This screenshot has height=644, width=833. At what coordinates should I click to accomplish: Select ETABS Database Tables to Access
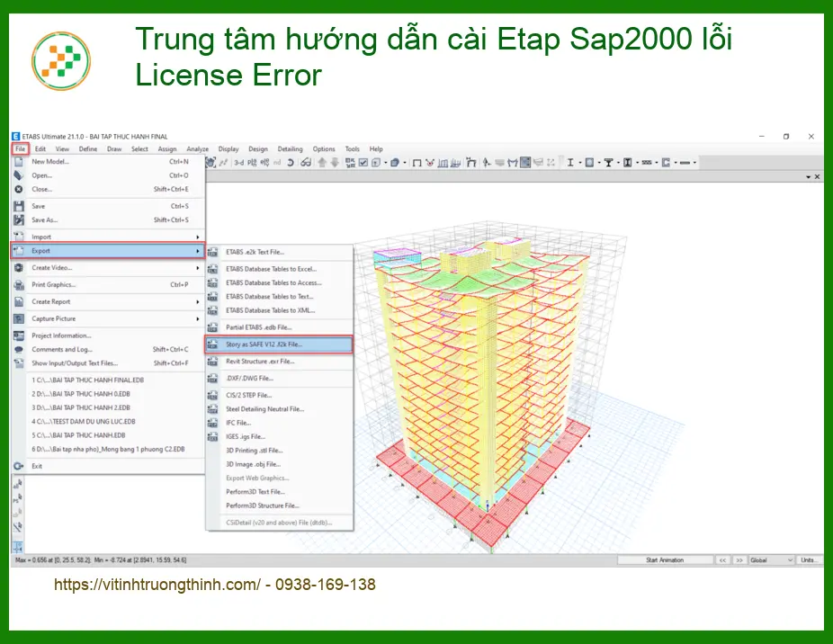point(279,282)
